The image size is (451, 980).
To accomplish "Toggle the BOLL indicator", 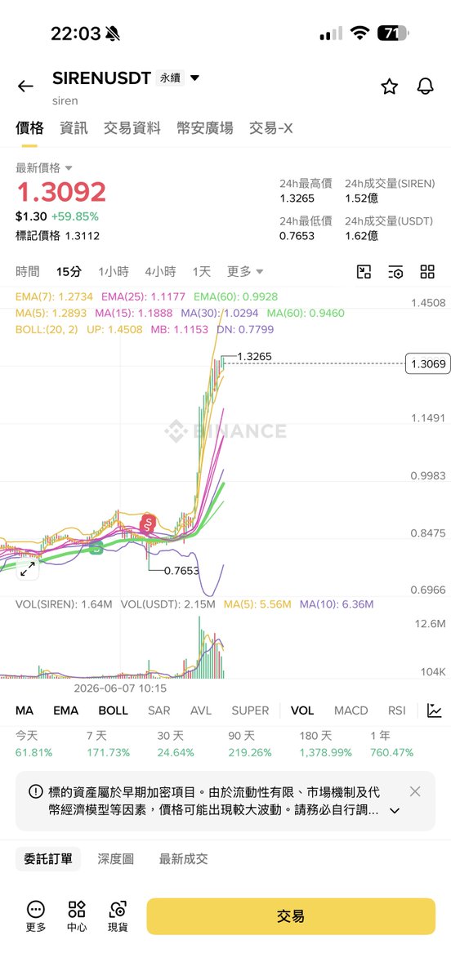I will click(114, 710).
